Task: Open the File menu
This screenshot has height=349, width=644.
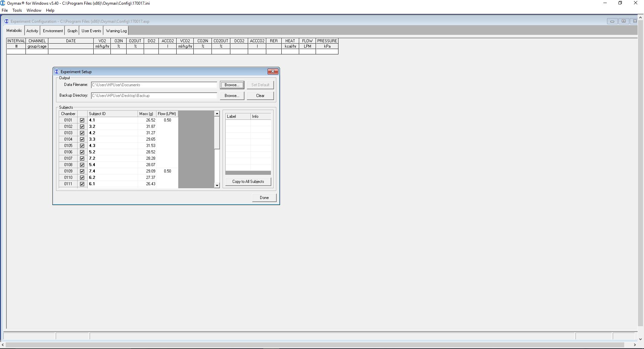Action: click(x=5, y=10)
